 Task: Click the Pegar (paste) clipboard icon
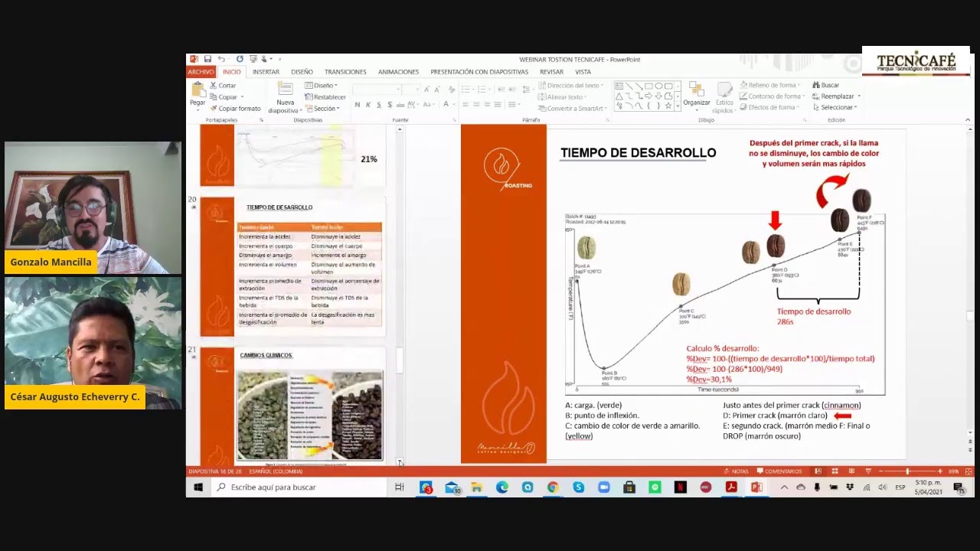198,89
